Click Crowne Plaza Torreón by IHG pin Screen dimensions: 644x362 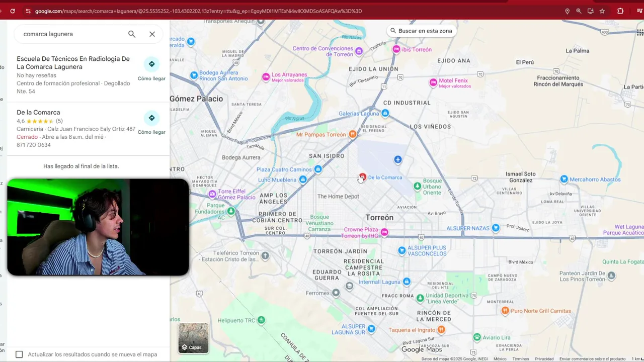pos(384,232)
